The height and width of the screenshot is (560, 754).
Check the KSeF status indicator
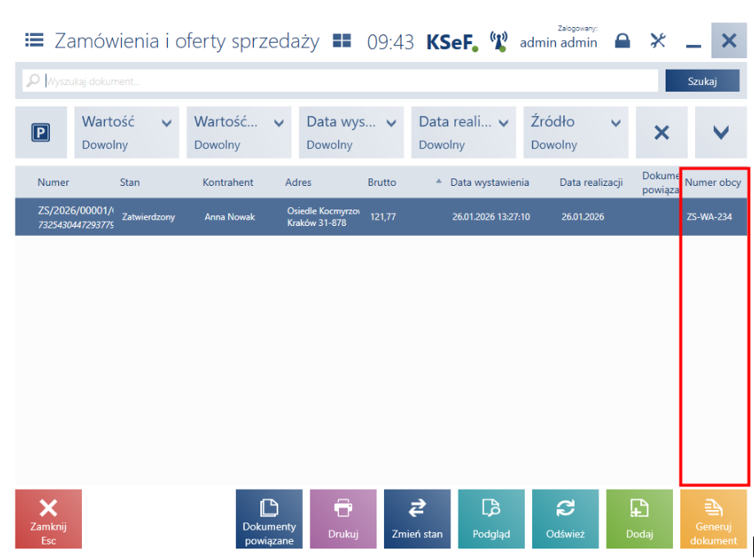[x=452, y=42]
